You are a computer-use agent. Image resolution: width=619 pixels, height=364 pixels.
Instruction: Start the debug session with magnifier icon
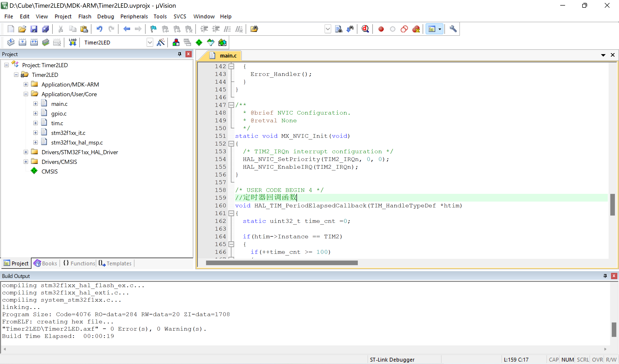pos(365,29)
